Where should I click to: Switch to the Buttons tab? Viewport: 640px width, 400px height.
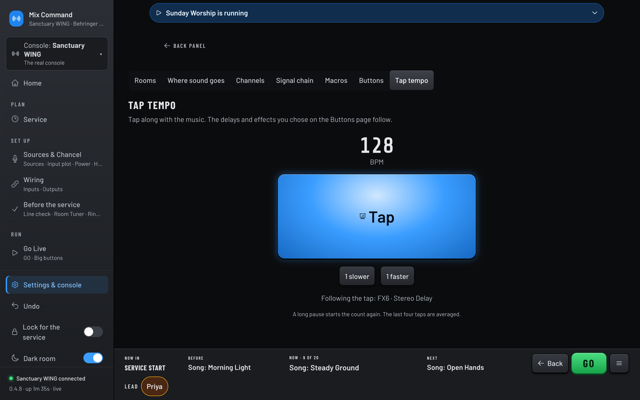point(371,80)
